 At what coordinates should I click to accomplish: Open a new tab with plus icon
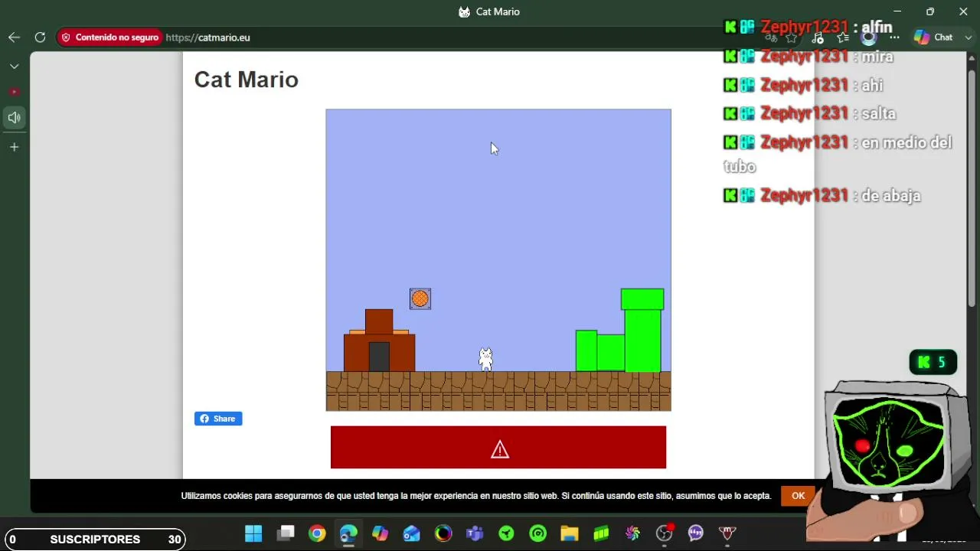click(x=15, y=147)
